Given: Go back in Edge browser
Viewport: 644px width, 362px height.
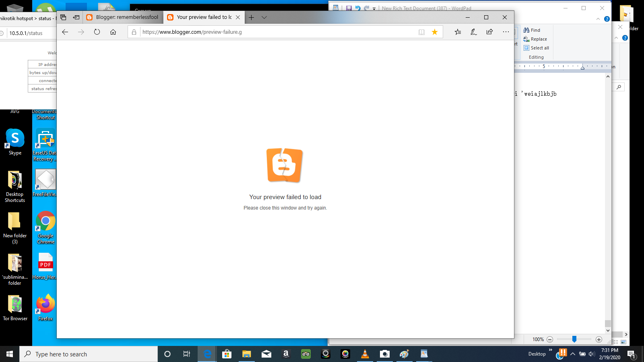Looking at the screenshot, I should point(65,32).
